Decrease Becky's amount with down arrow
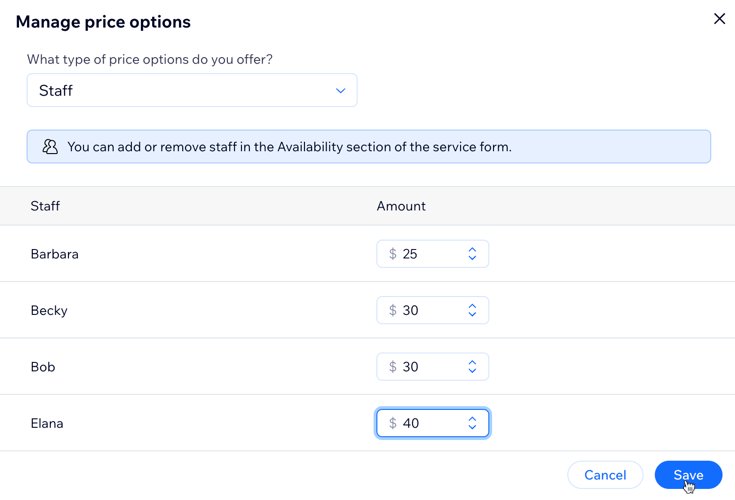Screen dimensions: 735x500 click(472, 314)
